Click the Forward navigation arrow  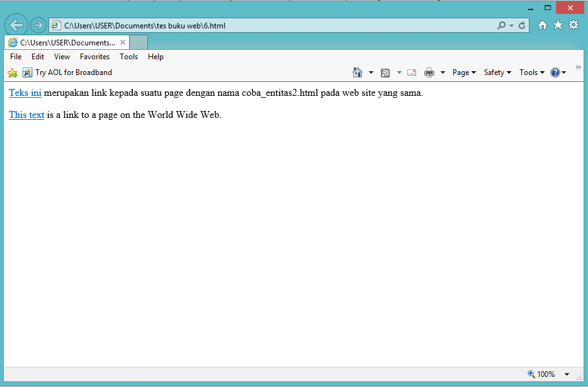pyautogui.click(x=38, y=25)
